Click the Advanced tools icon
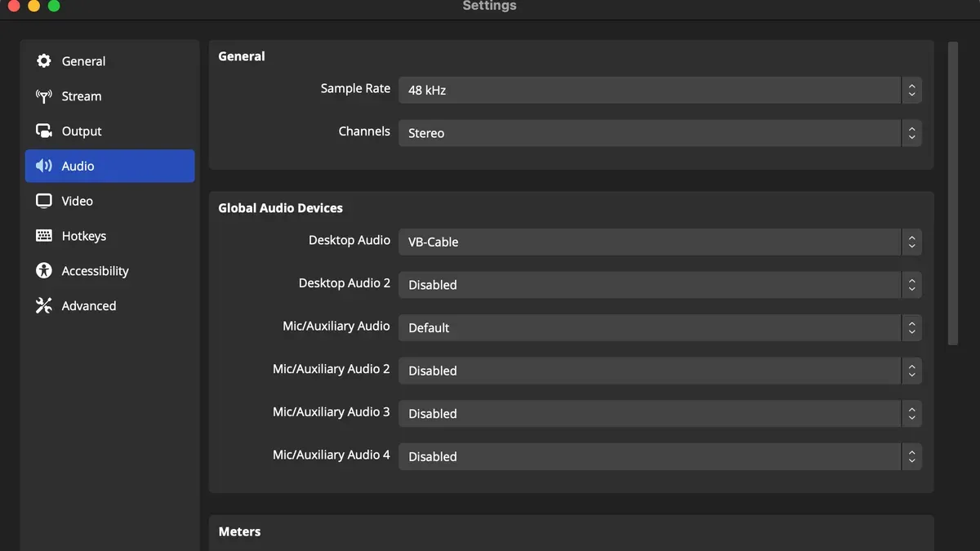 pos(44,306)
